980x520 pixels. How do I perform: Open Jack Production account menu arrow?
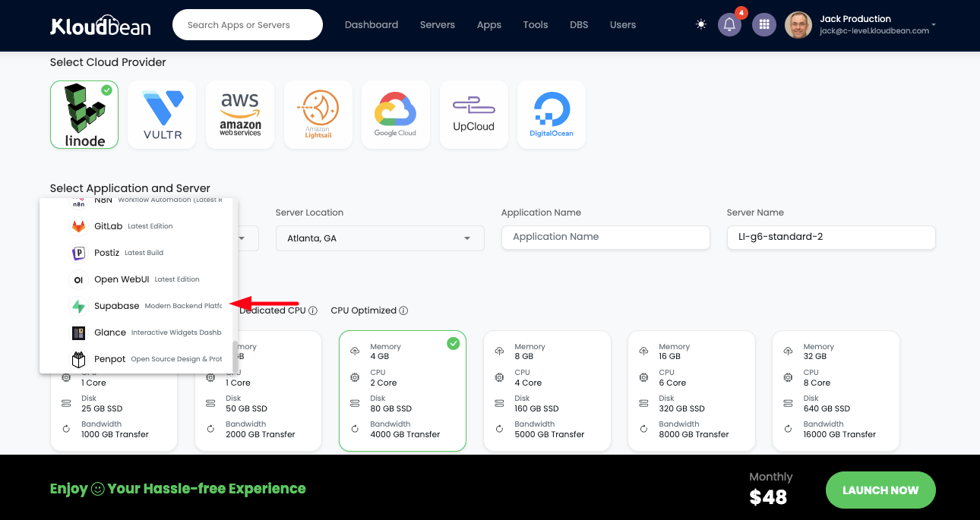[x=934, y=25]
